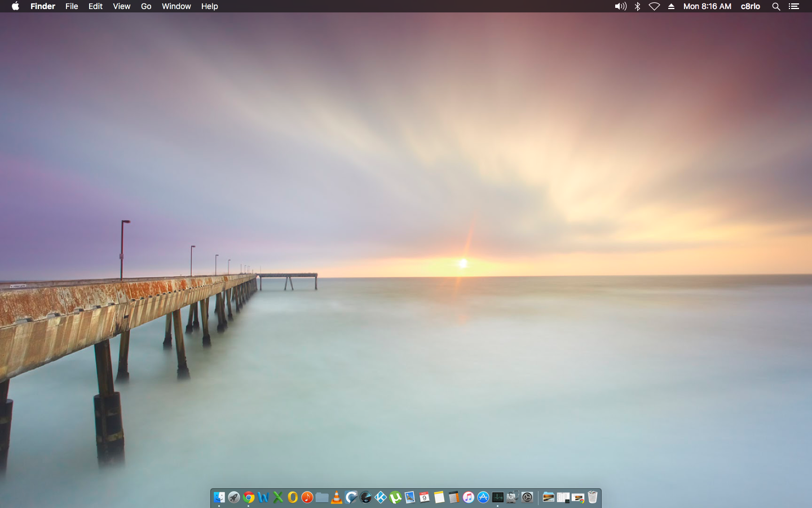The height and width of the screenshot is (508, 812).
Task: Open System Preferences from the Dock
Action: tap(527, 497)
